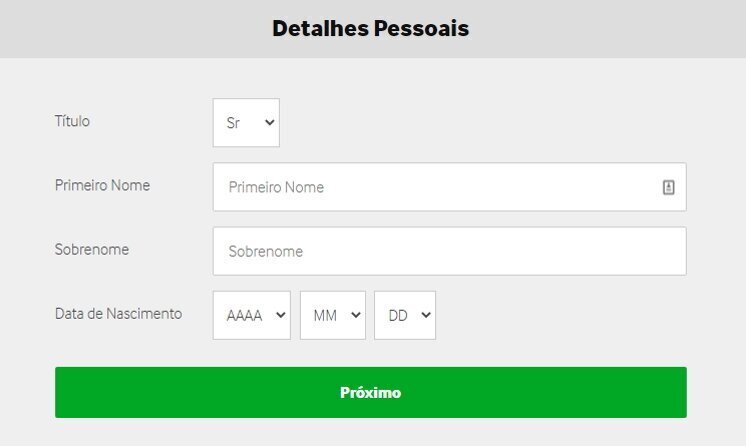Click the "Primeiro Nome" label on the left

pyautogui.click(x=102, y=185)
